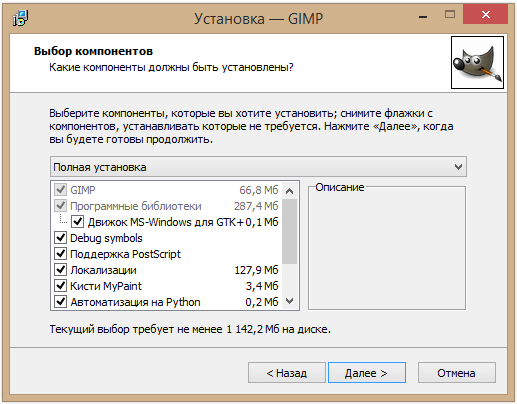
Task: Toggle the Программные библиотеки checkbox
Action: [x=60, y=206]
